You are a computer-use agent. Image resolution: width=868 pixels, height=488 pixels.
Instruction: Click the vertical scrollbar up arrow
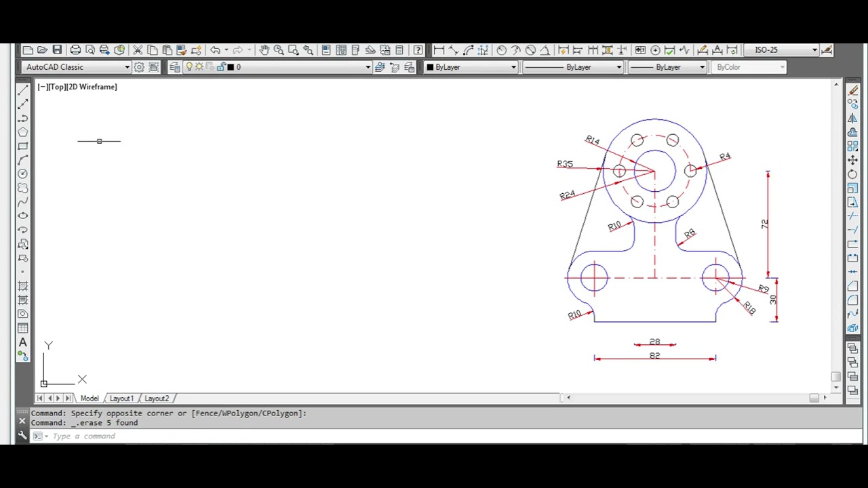[x=836, y=86]
